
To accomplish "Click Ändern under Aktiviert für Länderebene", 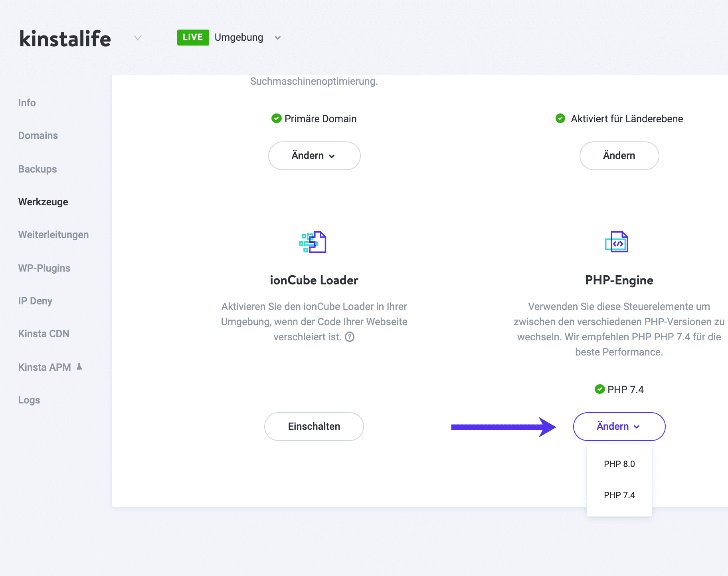I will tap(619, 155).
